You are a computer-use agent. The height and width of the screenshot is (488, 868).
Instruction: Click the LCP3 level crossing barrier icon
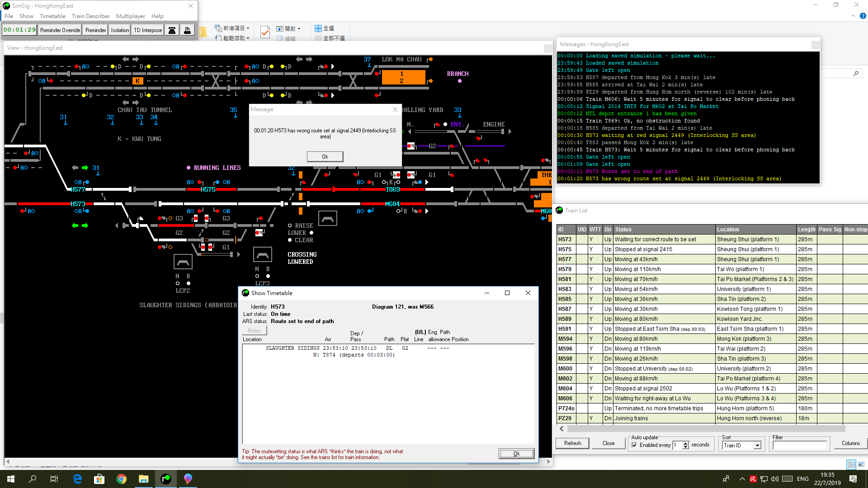(x=263, y=254)
